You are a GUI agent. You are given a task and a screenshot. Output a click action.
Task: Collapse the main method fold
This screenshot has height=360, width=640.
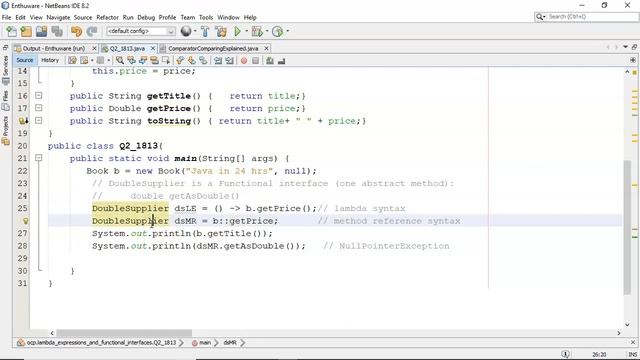[x=38, y=158]
